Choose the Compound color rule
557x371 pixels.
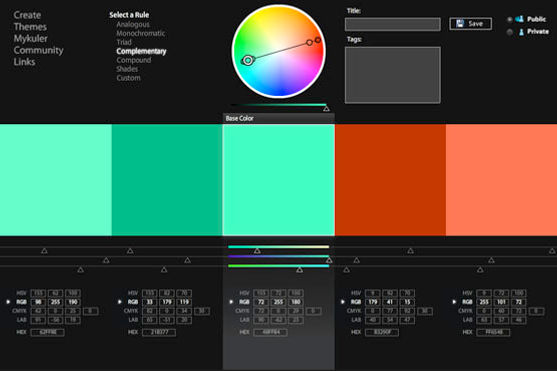(x=134, y=60)
